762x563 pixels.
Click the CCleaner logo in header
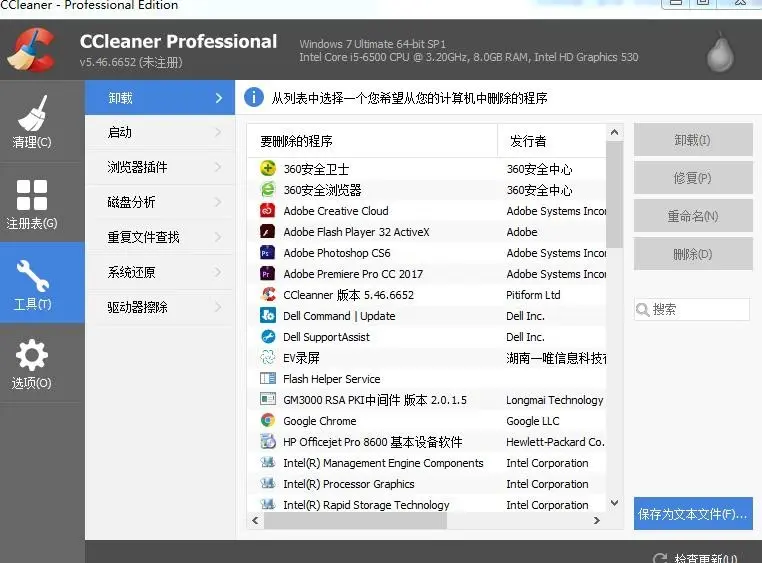click(32, 50)
